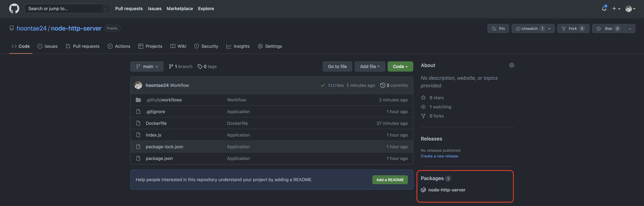This screenshot has width=644, height=206.
Task: Click the eye icon next to 1 watching
Action: point(423,107)
